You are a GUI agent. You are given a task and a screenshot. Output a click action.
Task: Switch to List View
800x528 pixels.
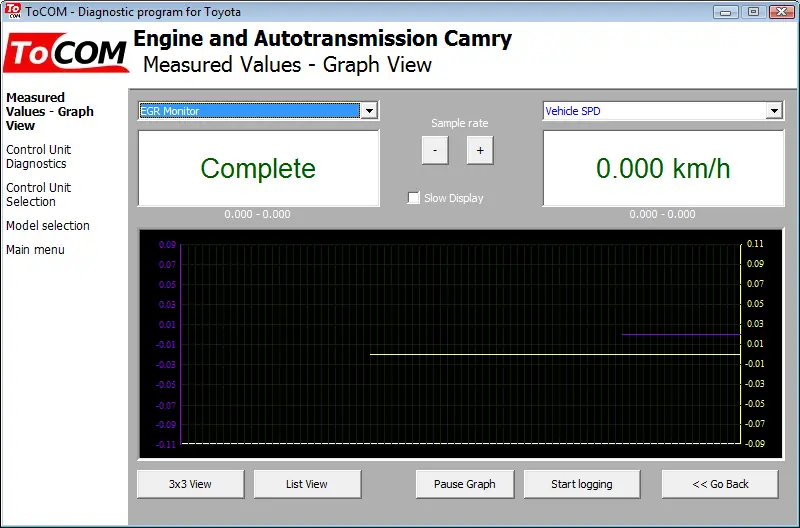pyautogui.click(x=307, y=484)
